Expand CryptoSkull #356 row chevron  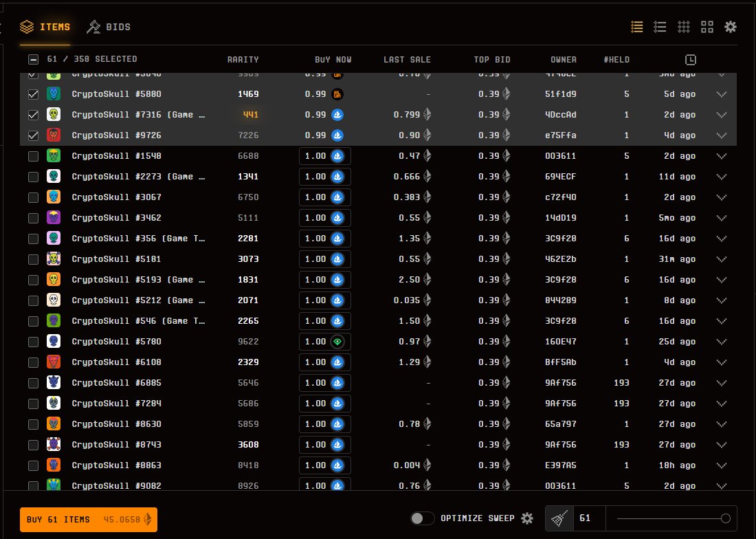click(x=721, y=239)
